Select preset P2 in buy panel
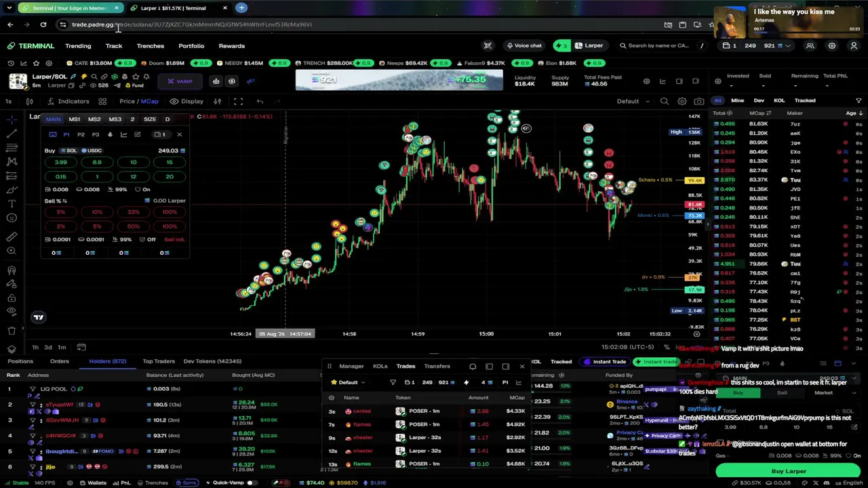 [81, 134]
